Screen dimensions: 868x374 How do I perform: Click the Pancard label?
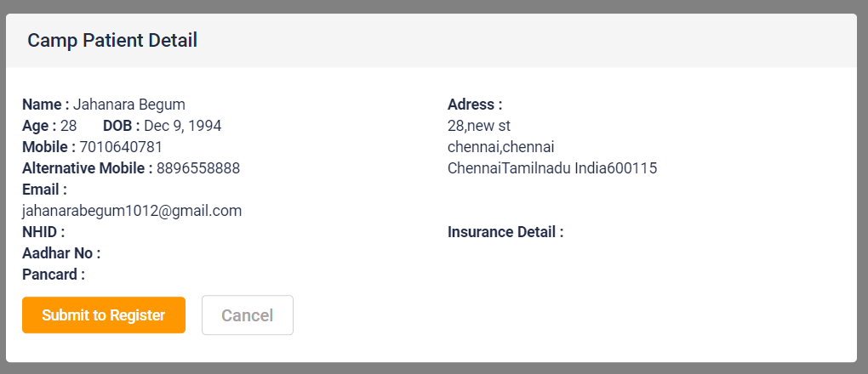(x=54, y=275)
